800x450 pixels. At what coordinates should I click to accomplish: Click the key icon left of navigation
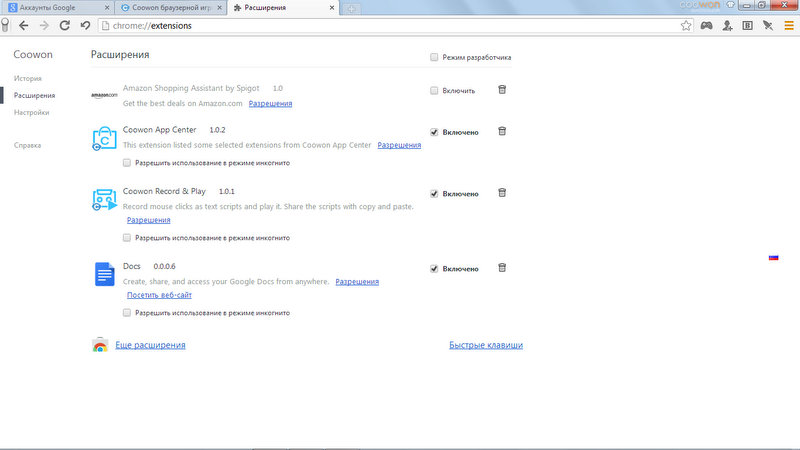[5, 26]
